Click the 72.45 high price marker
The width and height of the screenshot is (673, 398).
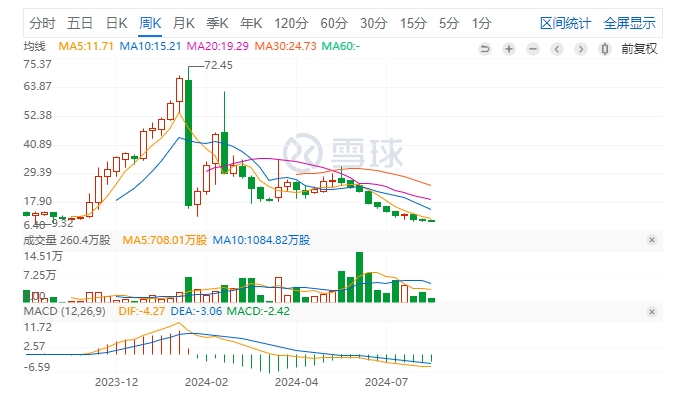click(218, 65)
